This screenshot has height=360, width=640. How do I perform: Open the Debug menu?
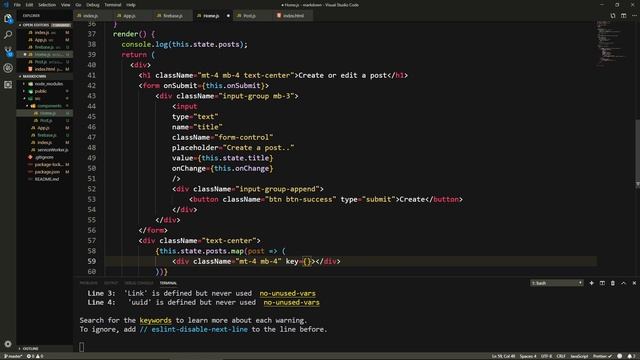(93, 5)
